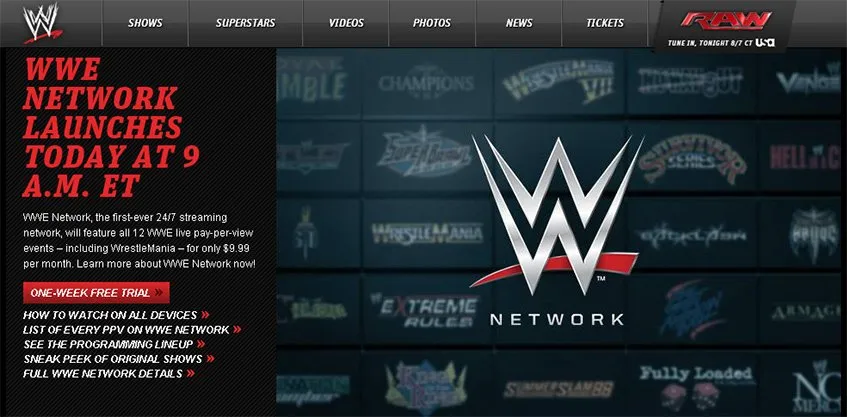The image size is (847, 417).
Task: Click the WWE Network description paragraph
Action: (x=139, y=241)
